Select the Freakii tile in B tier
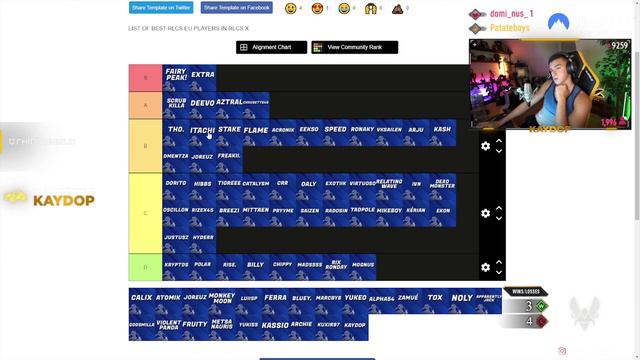 [229, 159]
